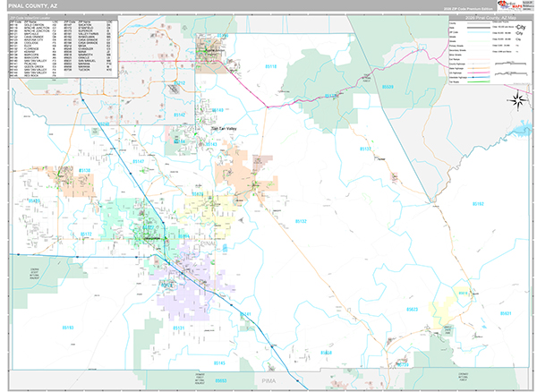Select the '2026 Pinal County, AZ Map' legend title

pos(490,18)
